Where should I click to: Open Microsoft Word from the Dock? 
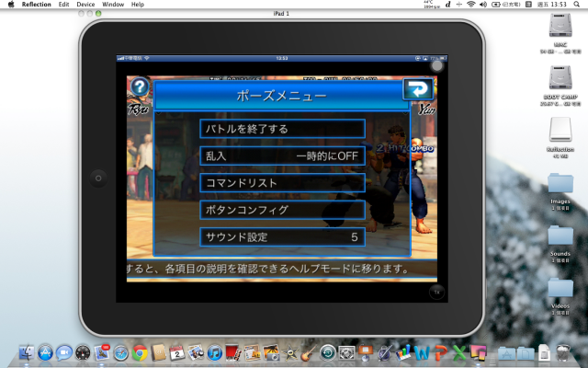click(x=422, y=353)
